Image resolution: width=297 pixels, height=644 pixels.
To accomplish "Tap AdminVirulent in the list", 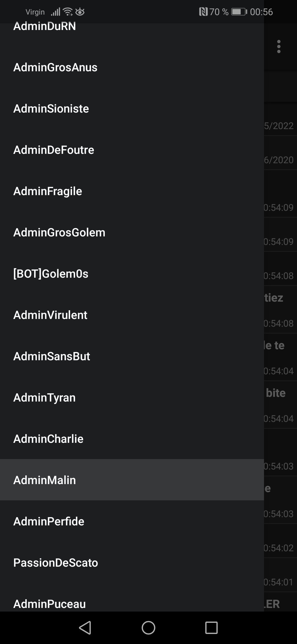I will point(132,315).
